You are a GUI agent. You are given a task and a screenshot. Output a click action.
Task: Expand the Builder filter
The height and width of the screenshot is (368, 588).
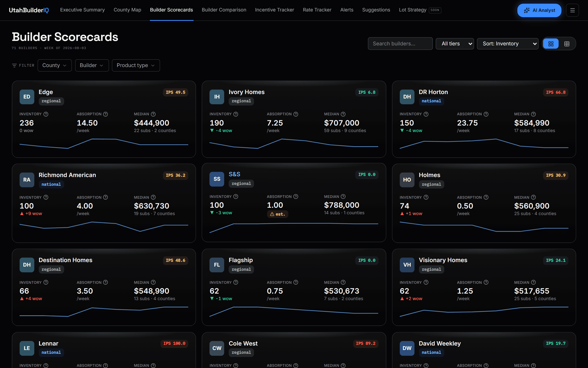[92, 65]
